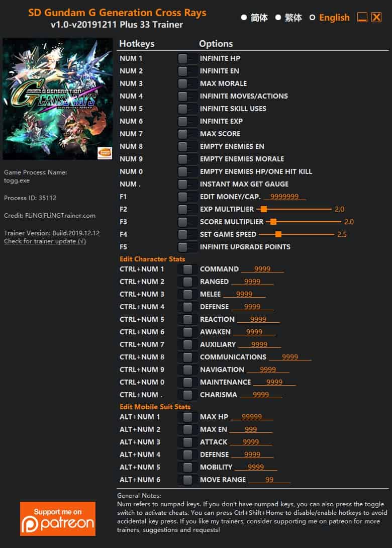Select the English language radio button
This screenshot has height=548, width=392.
[312, 18]
